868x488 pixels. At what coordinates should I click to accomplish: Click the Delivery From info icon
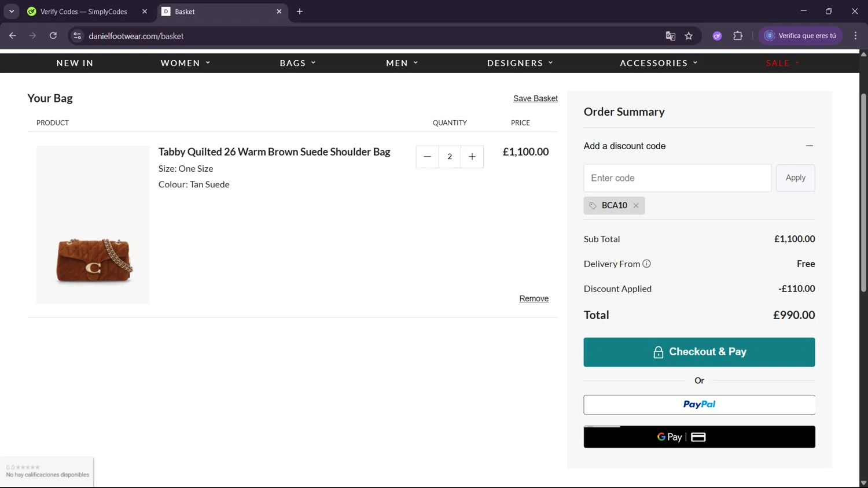coord(646,264)
